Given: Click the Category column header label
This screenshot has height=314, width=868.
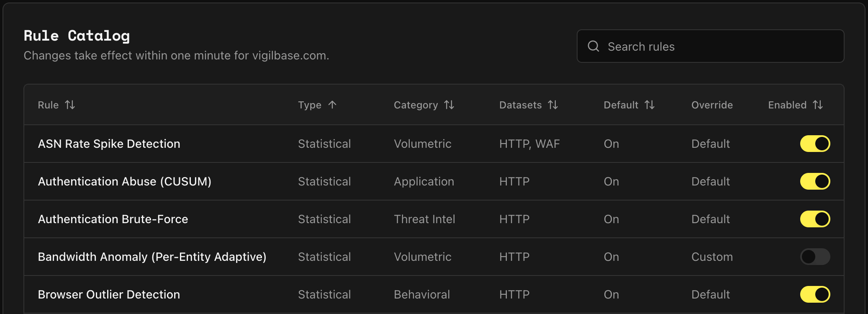Looking at the screenshot, I should pos(416,105).
